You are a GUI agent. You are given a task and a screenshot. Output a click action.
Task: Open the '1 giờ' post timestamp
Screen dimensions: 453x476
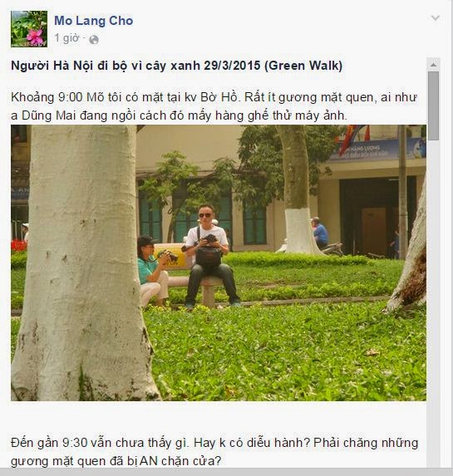(66, 38)
